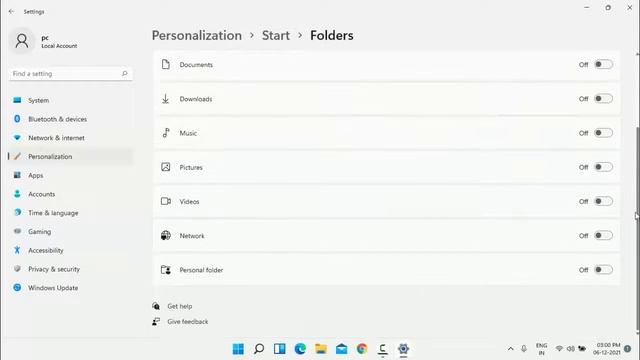Toggle Music folder switch on
This screenshot has width=640, height=360.
tap(603, 133)
